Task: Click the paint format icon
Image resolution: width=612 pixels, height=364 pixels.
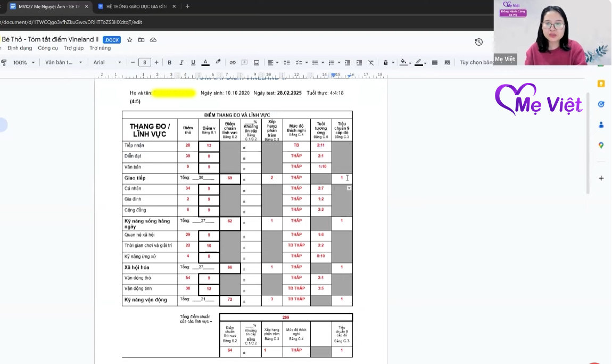Action: click(4, 63)
